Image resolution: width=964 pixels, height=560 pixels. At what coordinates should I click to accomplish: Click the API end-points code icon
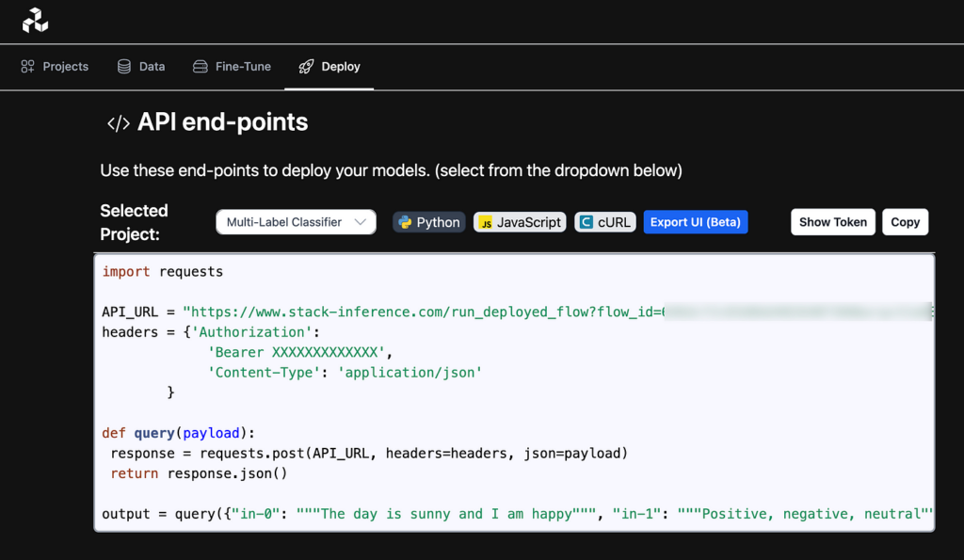118,123
